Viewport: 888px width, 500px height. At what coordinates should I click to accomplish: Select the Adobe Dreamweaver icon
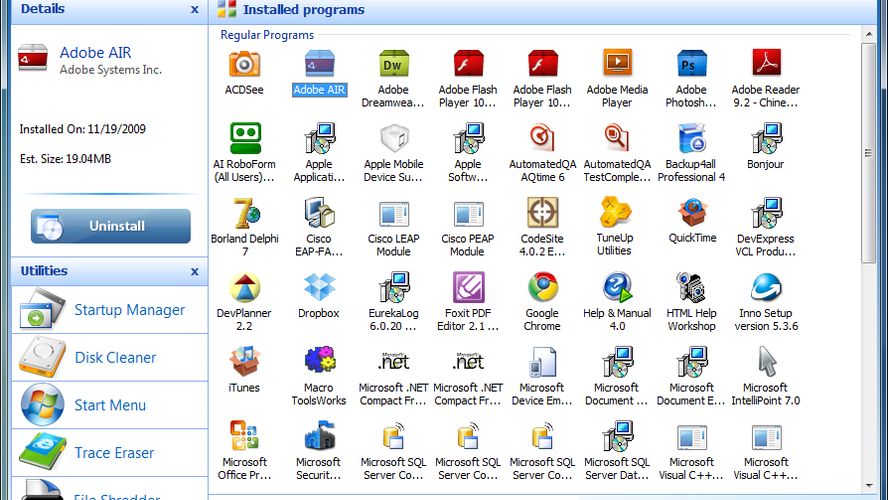(393, 63)
